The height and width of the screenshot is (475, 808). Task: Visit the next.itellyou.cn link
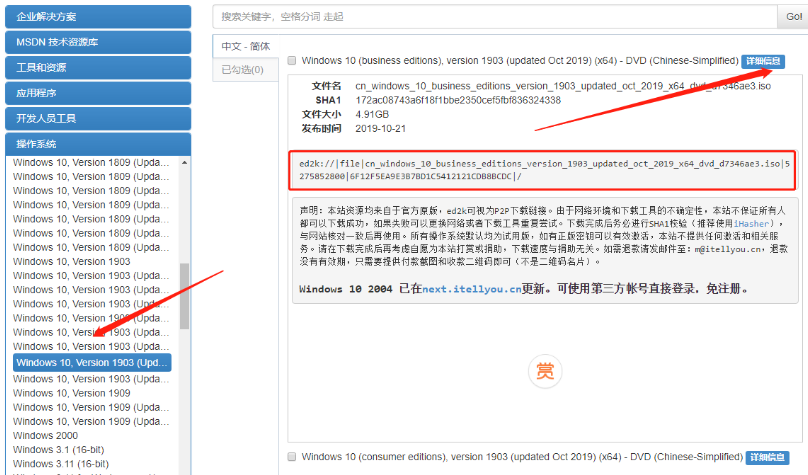pyautogui.click(x=472, y=289)
